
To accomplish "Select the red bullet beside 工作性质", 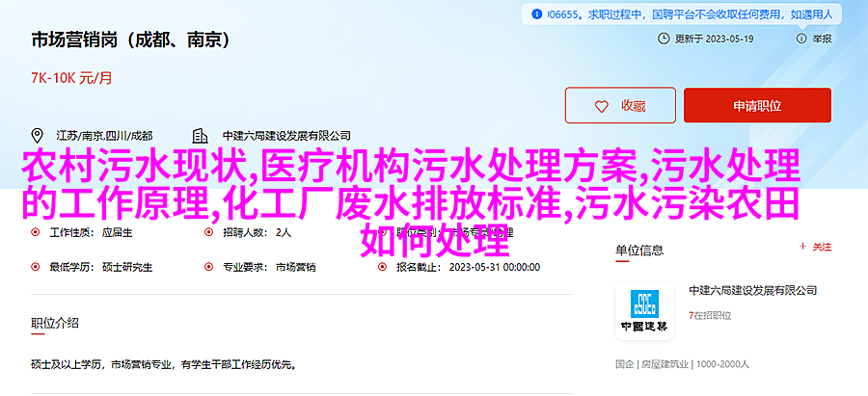I will click(x=36, y=233).
